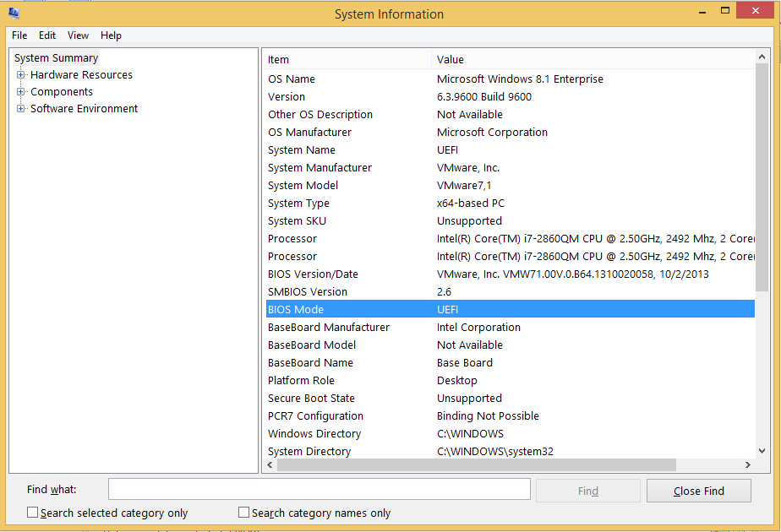Select the Windows Directory row

(511, 434)
